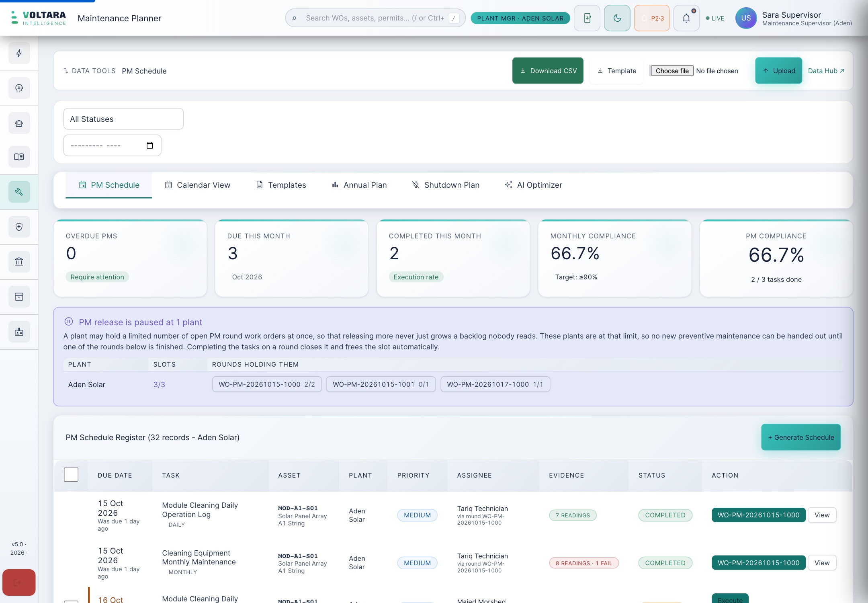Click View for Cleaning Equipment Monthly row
This screenshot has width=868, height=603.
tap(822, 563)
